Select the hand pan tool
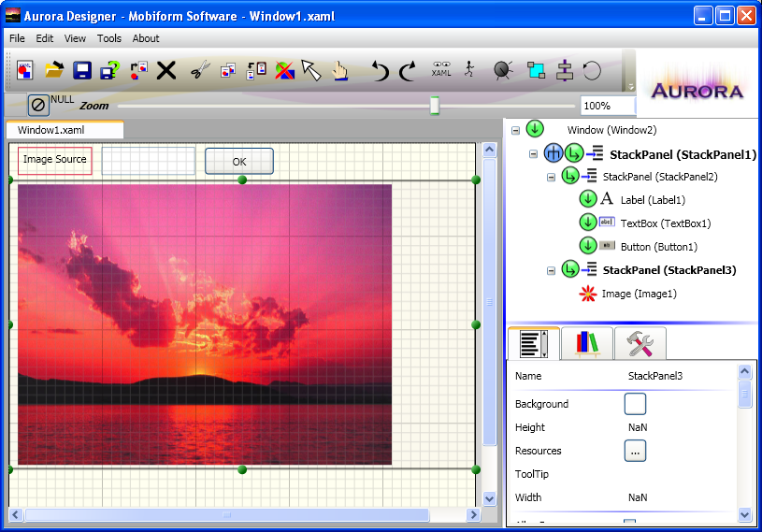762x532 pixels. 339,70
